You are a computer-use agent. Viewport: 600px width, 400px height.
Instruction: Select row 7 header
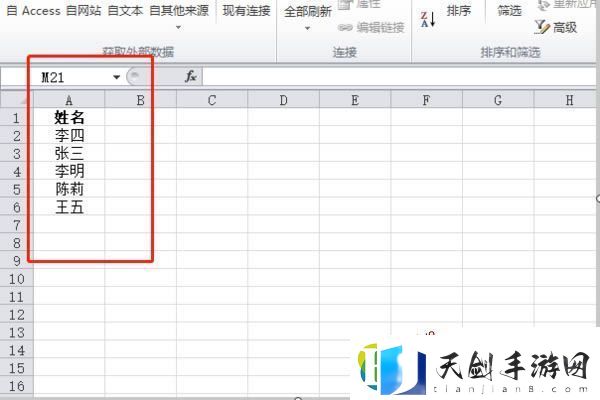click(16, 225)
